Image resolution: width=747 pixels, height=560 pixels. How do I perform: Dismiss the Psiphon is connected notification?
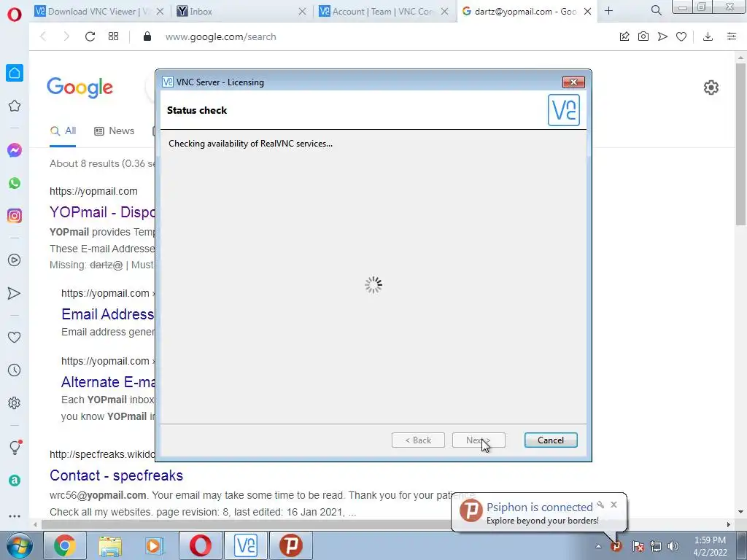pyautogui.click(x=614, y=505)
